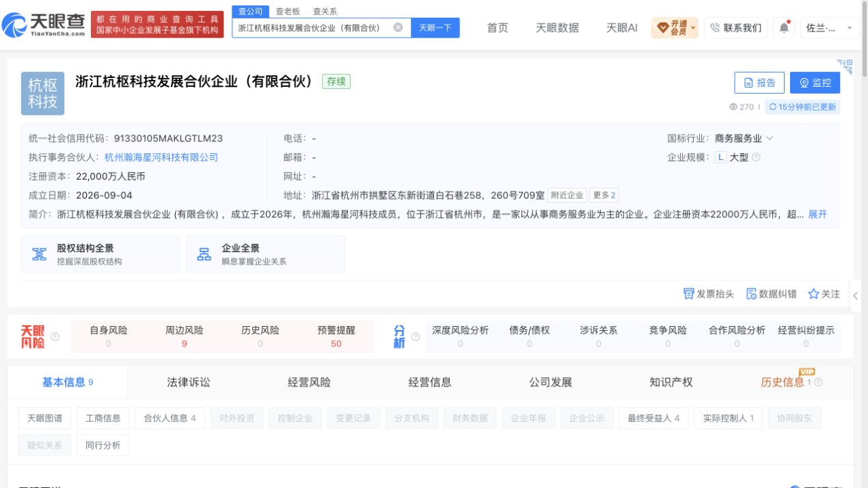
Task: Open 自身风险 0 item
Action: 109,336
